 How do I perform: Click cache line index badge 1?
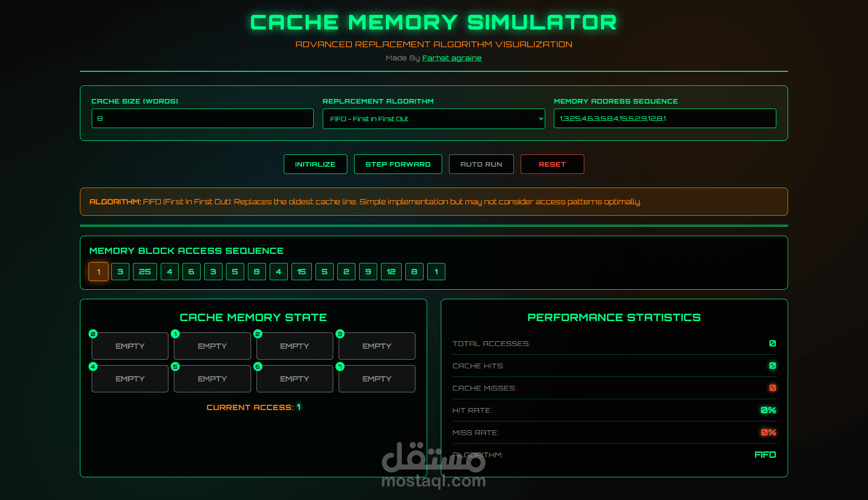click(x=175, y=334)
